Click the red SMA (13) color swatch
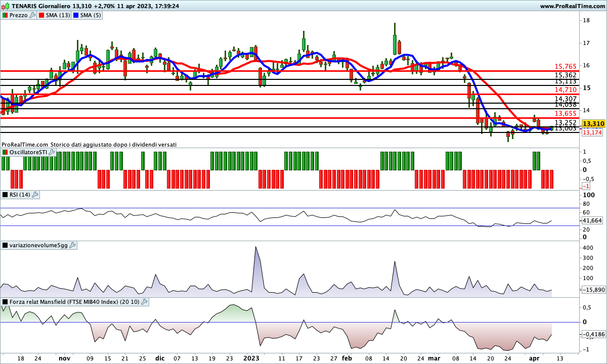The width and height of the screenshot is (607, 364). pyautogui.click(x=41, y=15)
